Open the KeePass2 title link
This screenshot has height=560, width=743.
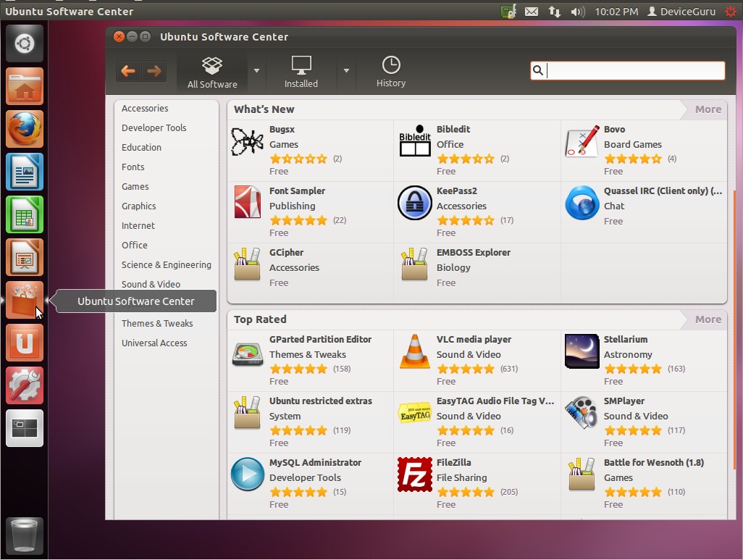coord(457,191)
